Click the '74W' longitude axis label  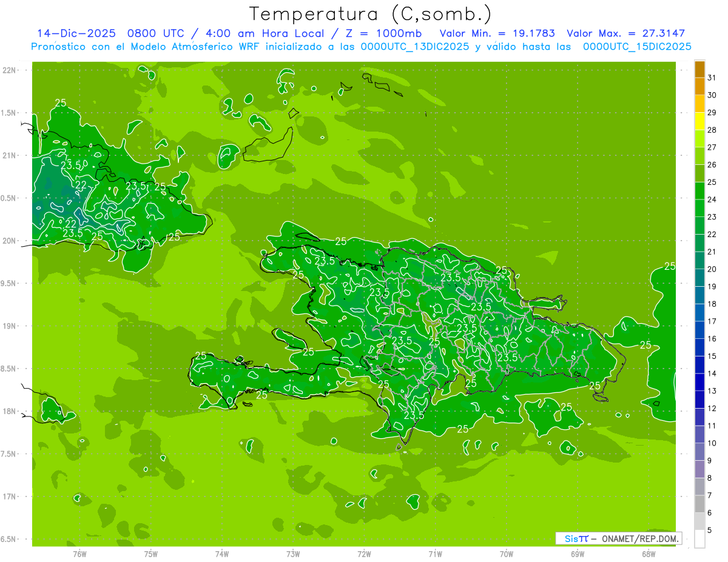[222, 554]
